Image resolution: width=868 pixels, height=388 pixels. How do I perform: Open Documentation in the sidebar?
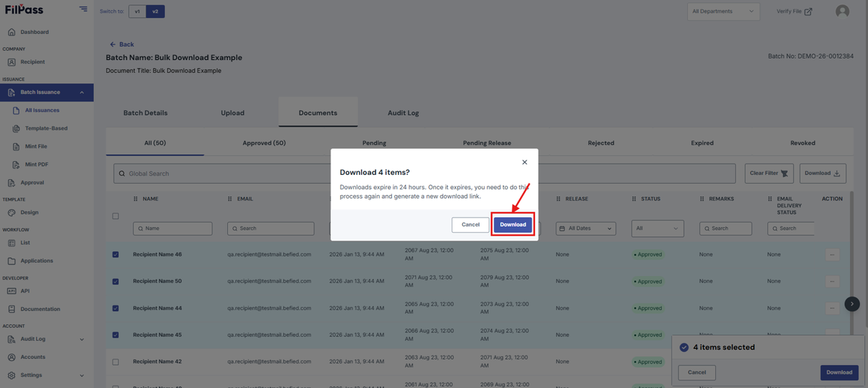[x=40, y=309]
